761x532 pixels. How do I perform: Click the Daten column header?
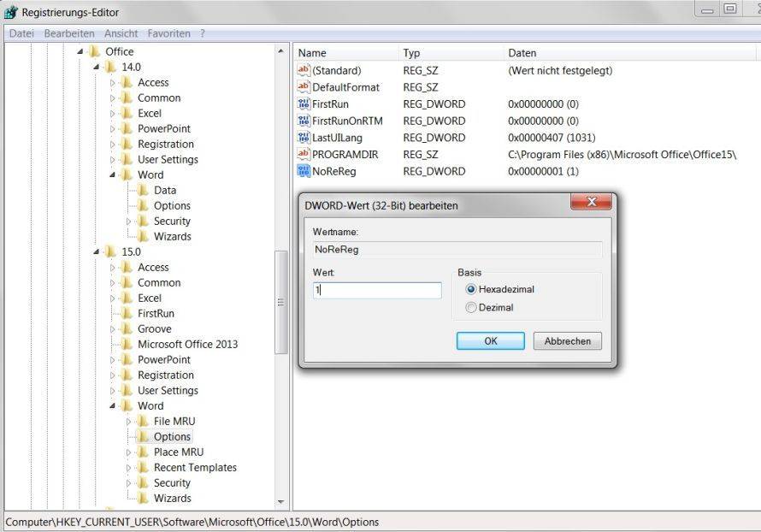click(x=630, y=53)
